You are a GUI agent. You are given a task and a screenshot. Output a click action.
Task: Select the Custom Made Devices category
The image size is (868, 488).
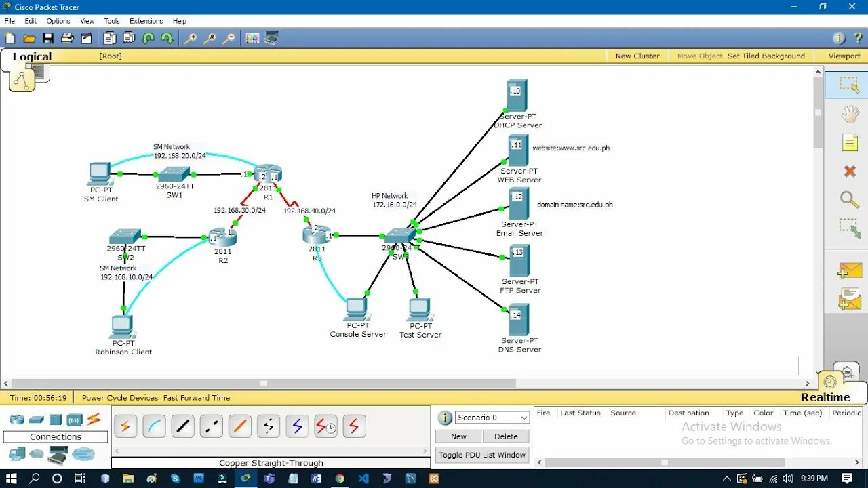coord(58,455)
